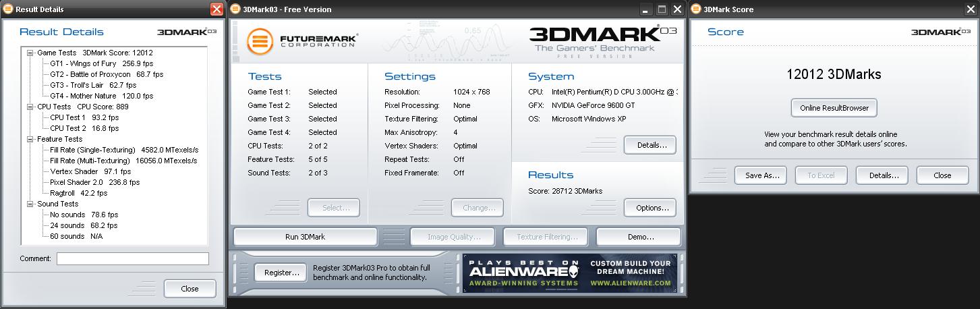
Task: Click Save As... in Score window
Action: 761,175
